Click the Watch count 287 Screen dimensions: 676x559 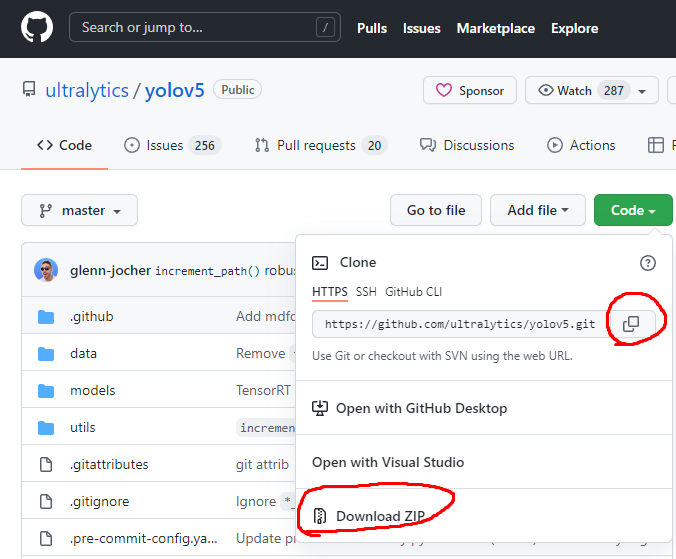point(613,91)
